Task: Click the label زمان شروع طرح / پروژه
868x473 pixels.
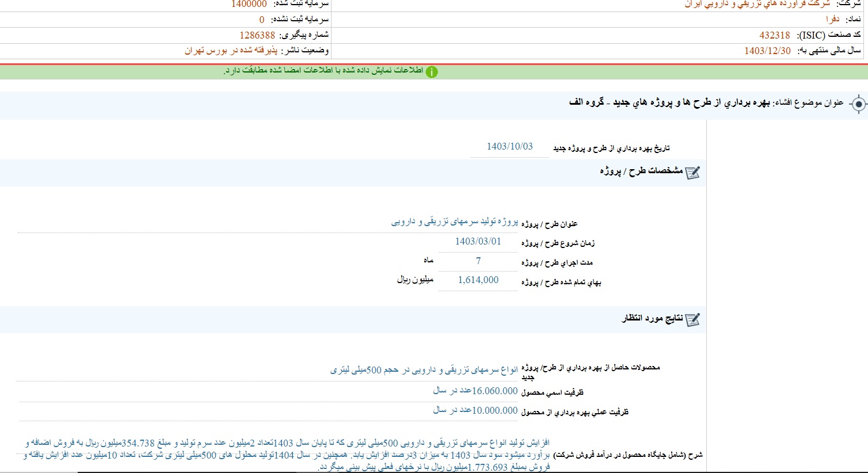Action: coord(558,243)
